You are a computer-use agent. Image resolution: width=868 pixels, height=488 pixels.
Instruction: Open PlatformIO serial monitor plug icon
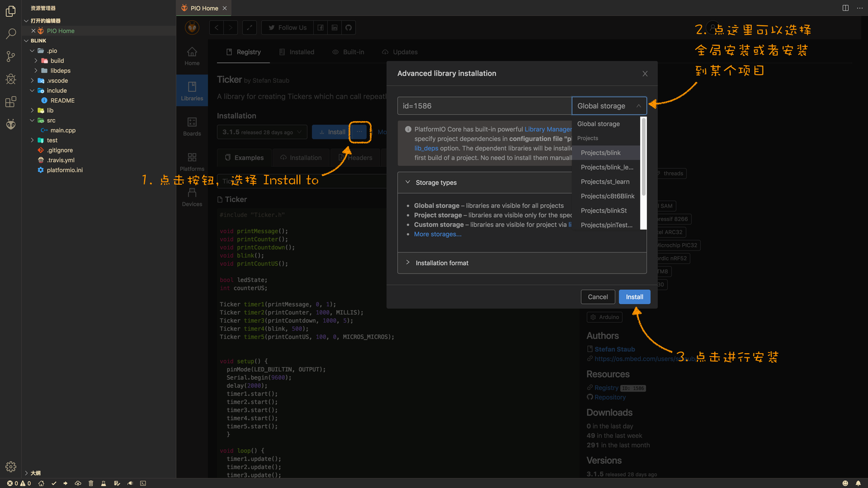coord(130,483)
